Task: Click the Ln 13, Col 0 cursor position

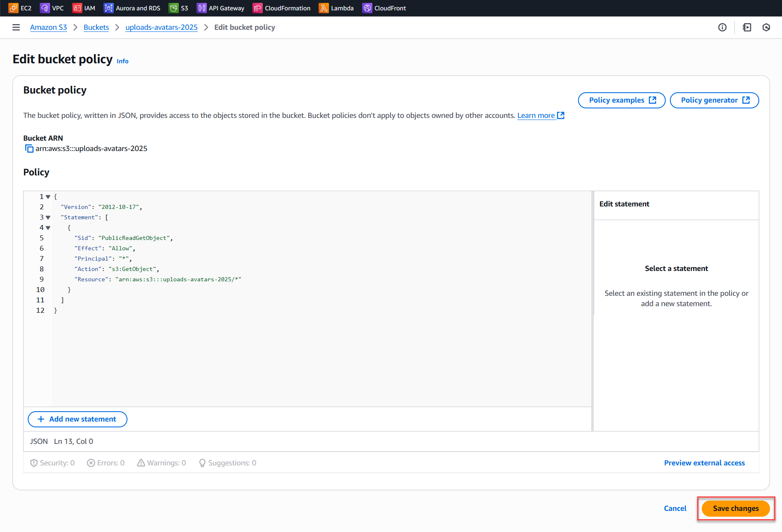Action: point(74,441)
